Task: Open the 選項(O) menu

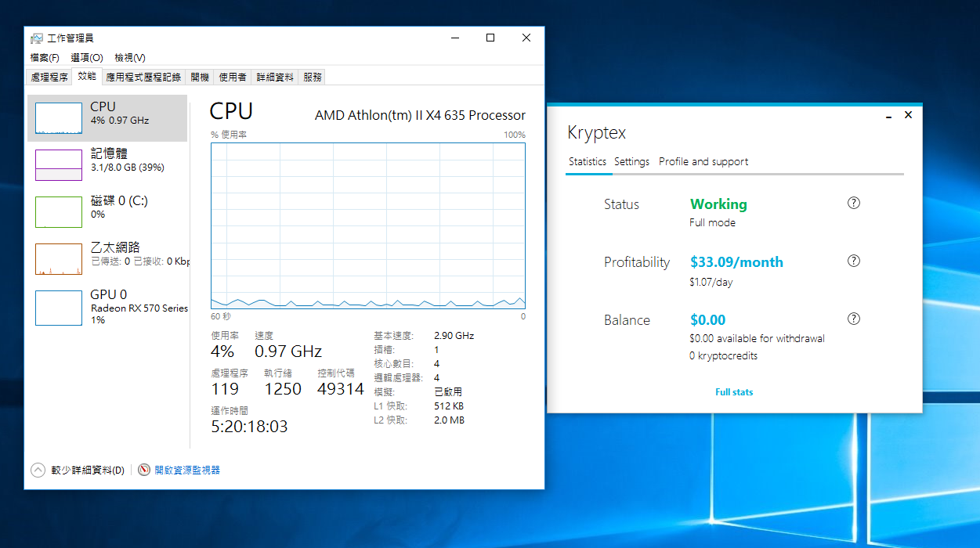Action: tap(87, 58)
